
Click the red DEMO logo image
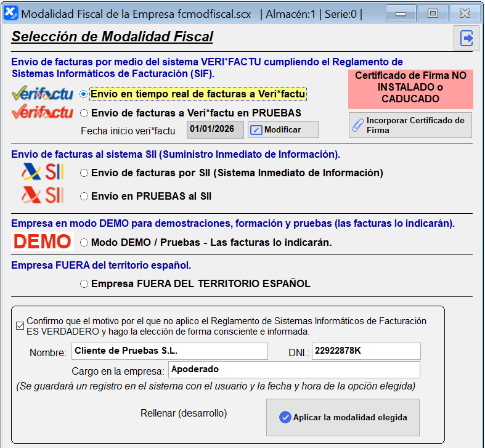43,242
